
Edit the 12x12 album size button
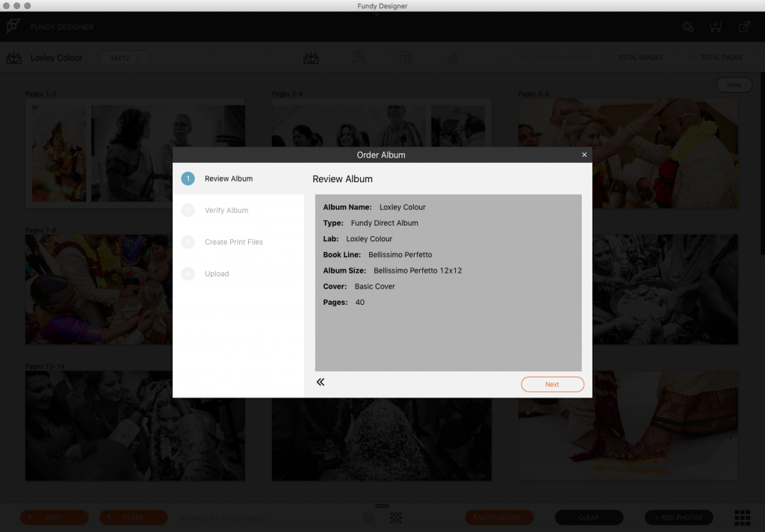click(x=125, y=58)
